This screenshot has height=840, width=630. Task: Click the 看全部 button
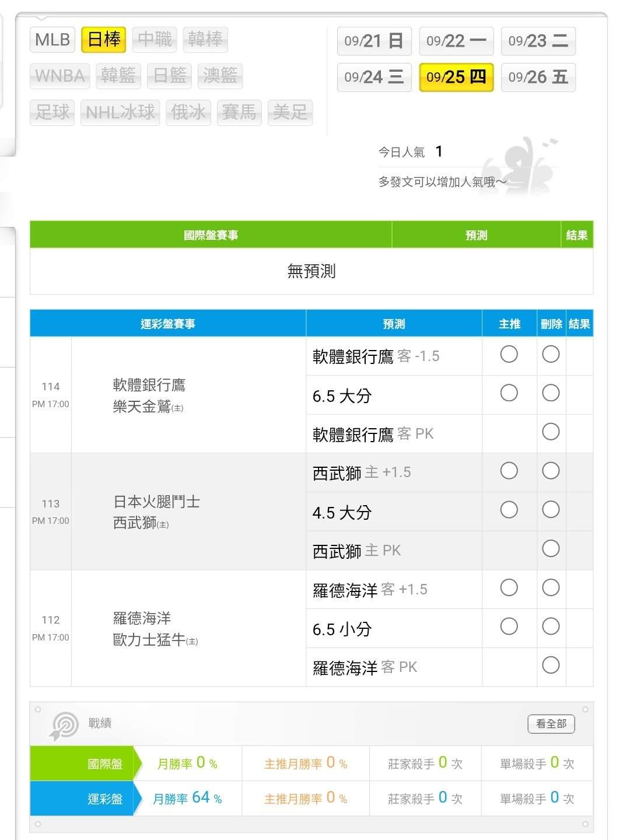click(551, 724)
